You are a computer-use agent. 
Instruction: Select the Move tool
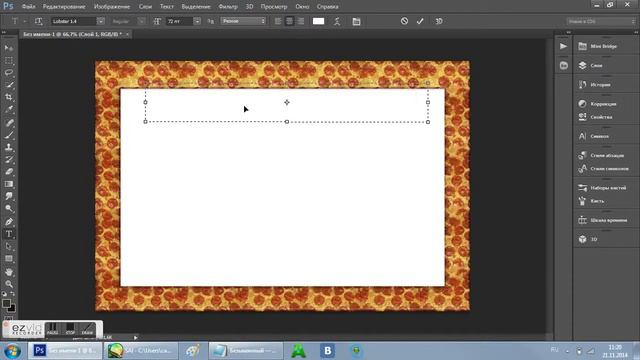click(x=9, y=48)
